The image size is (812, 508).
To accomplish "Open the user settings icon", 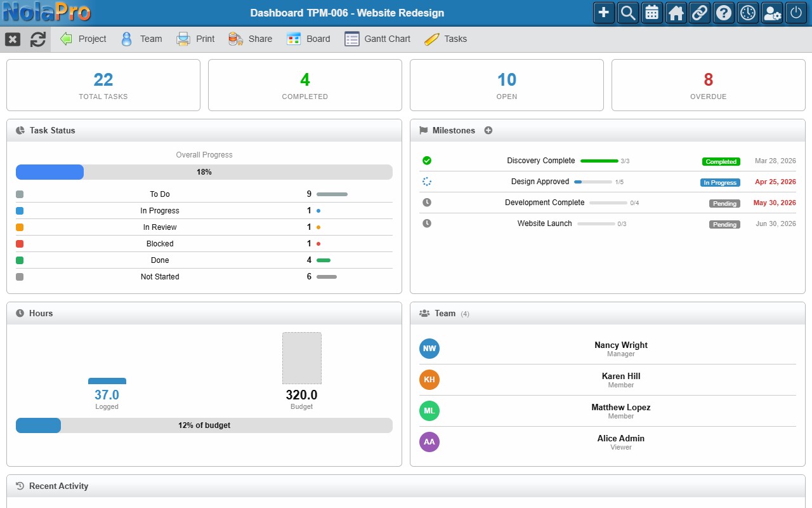I will point(772,13).
